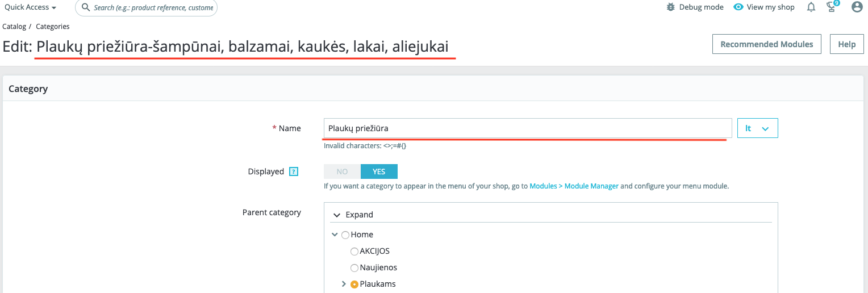Click the View my shop eye icon
Viewport: 868px width, 293px height.
coord(738,7)
